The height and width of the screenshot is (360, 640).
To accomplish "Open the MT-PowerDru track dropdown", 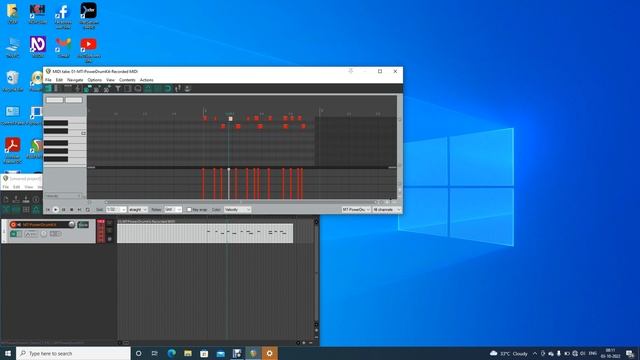I will pyautogui.click(x=356, y=210).
